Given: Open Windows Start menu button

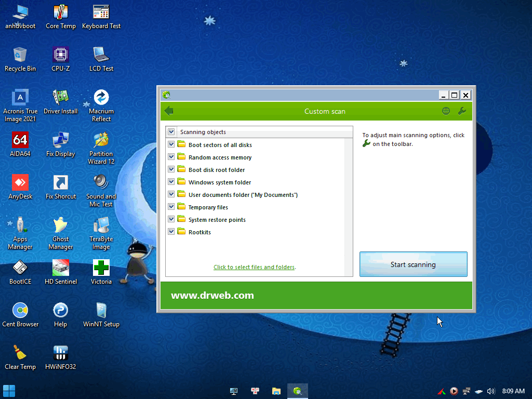Looking at the screenshot, I should coord(9,391).
